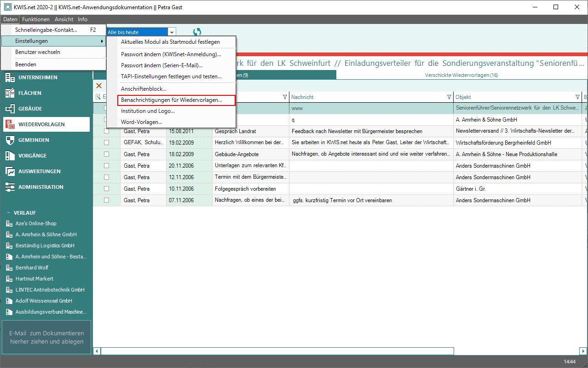This screenshot has height=368, width=588.
Task: Open the 'Alle bis heute' dropdown arrow
Action: click(x=172, y=32)
